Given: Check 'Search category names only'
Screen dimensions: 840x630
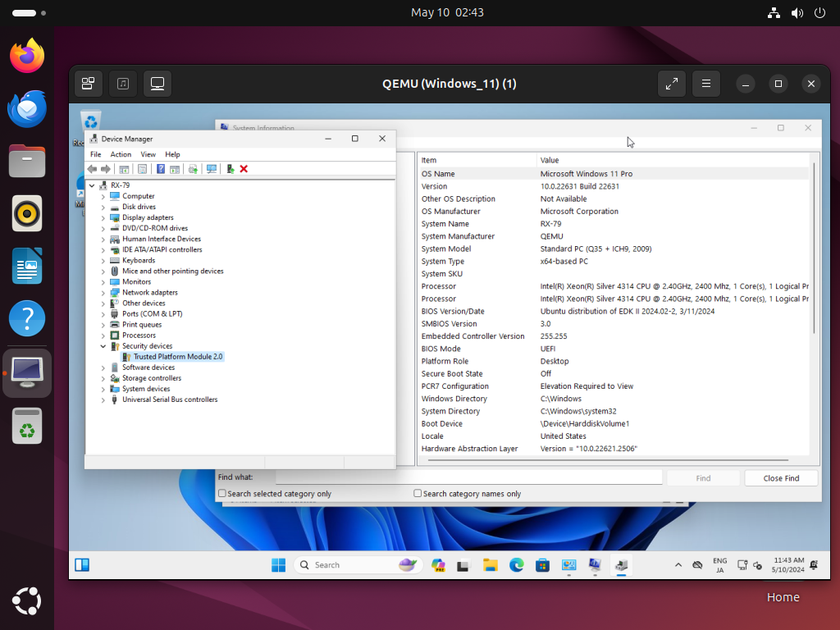Looking at the screenshot, I should 418,493.
